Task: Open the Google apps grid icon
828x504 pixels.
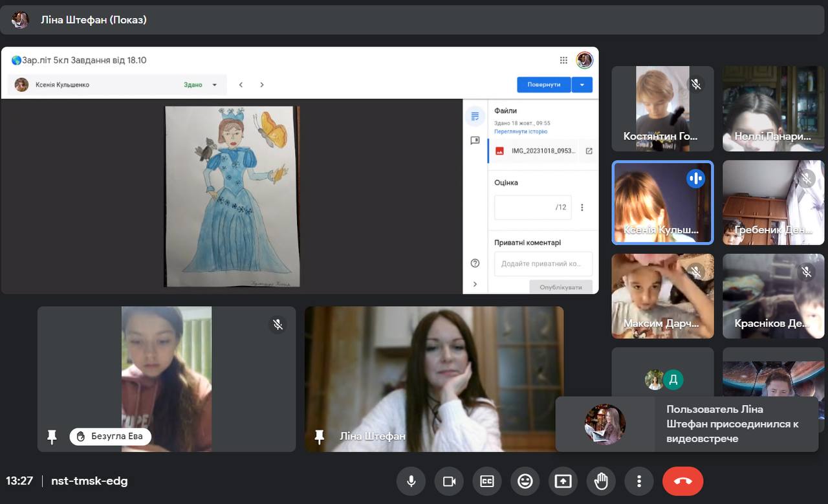Action: (x=563, y=60)
